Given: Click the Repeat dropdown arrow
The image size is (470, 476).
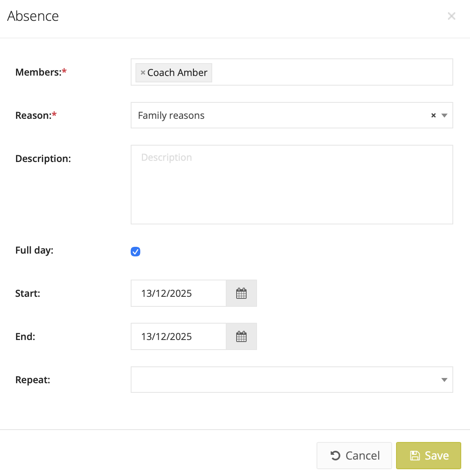Looking at the screenshot, I should point(444,380).
